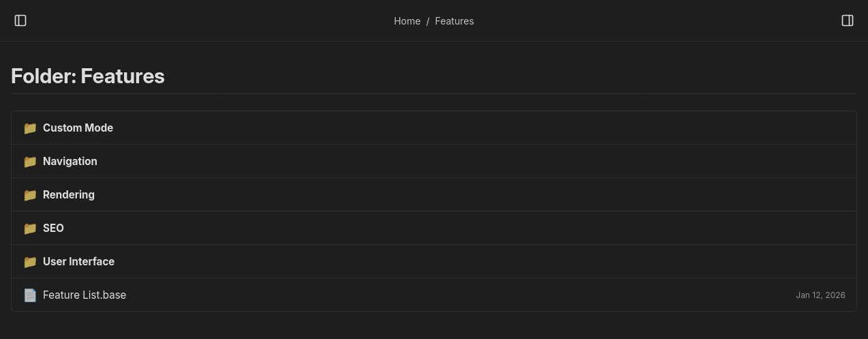Click the breadcrumb slash separator
868x339 pixels.
click(428, 21)
